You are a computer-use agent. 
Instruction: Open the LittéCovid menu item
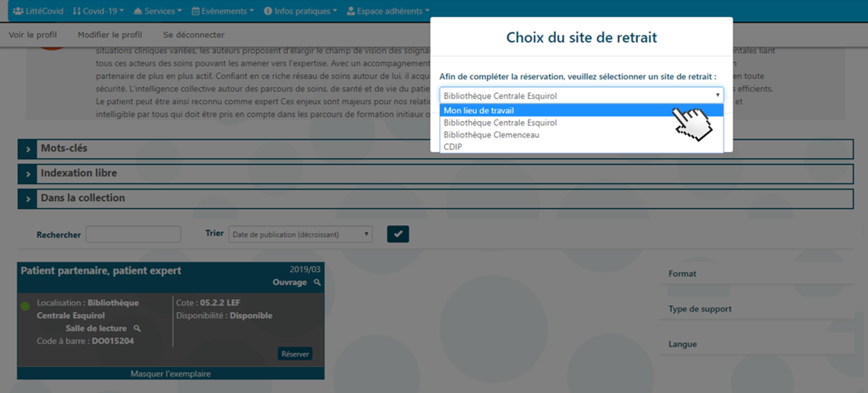(x=38, y=11)
